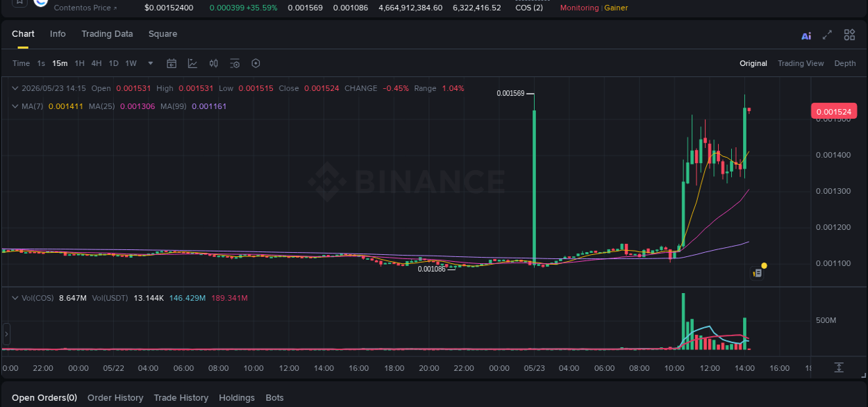Expand the collapsed left side panel arrow

point(6,334)
